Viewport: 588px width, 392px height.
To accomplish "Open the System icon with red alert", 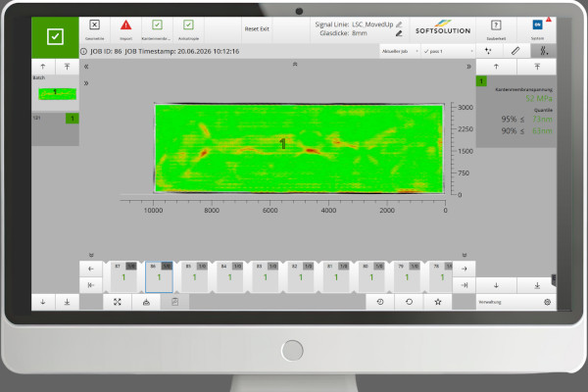I will pos(537,29).
